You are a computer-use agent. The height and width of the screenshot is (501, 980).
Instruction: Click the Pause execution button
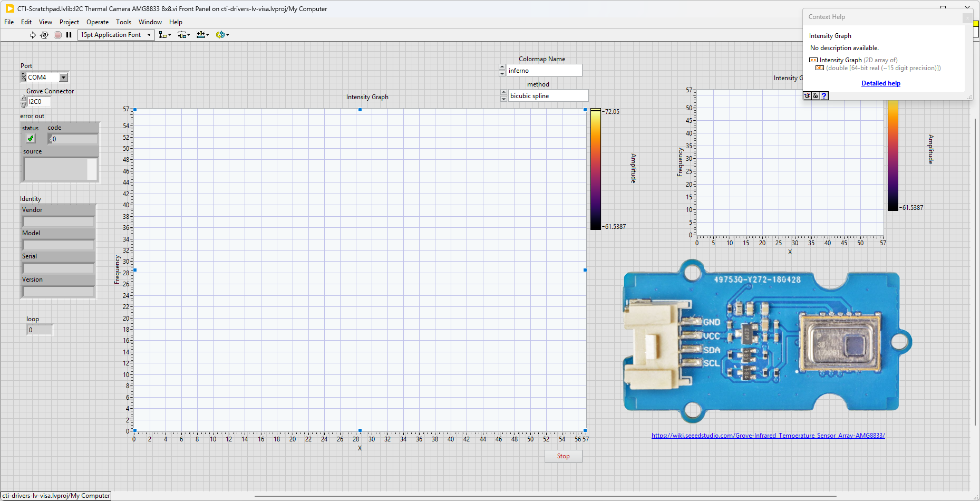coord(69,35)
